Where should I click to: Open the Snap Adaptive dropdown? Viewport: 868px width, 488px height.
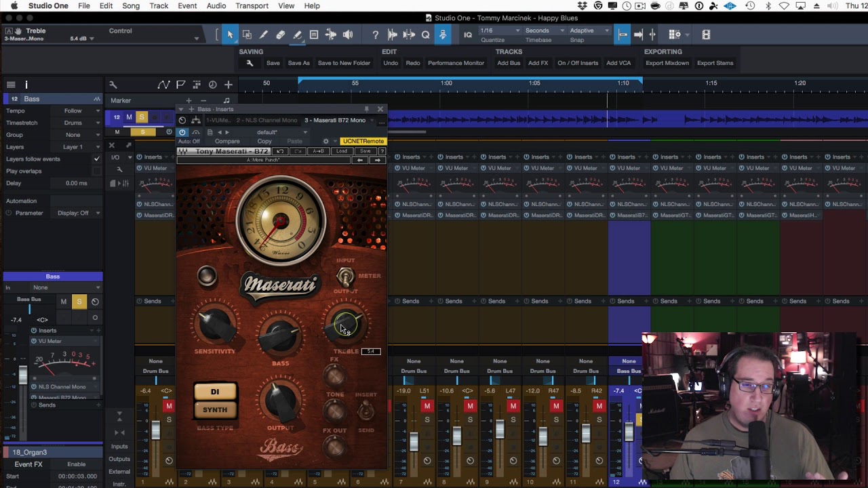coord(589,30)
